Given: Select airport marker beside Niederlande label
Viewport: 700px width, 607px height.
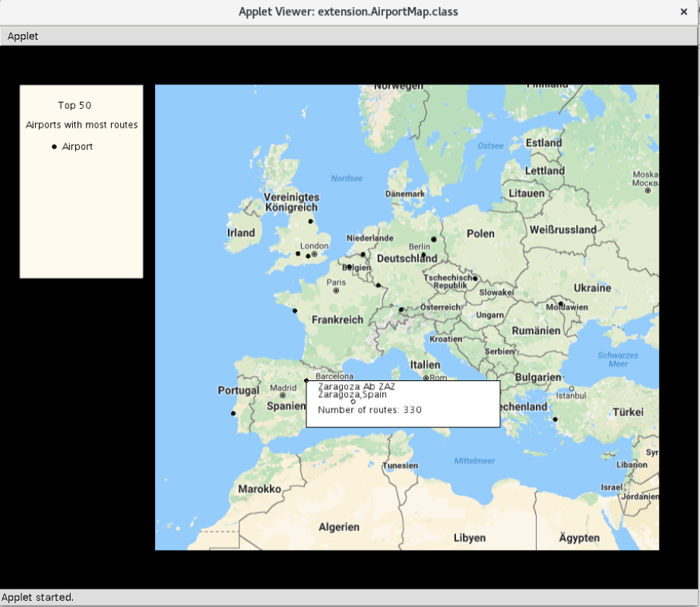Looking at the screenshot, I should pos(363,255).
